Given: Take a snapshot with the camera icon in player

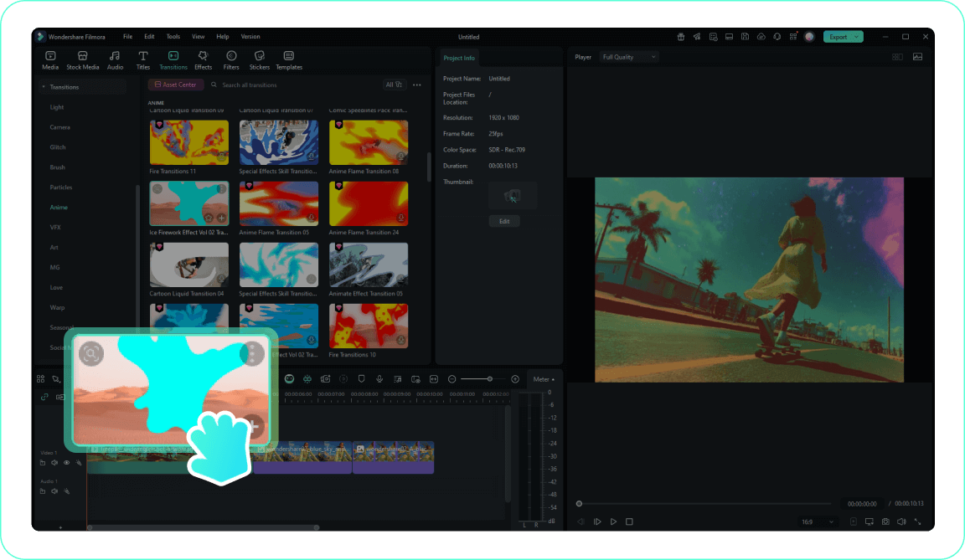Looking at the screenshot, I should (x=885, y=521).
